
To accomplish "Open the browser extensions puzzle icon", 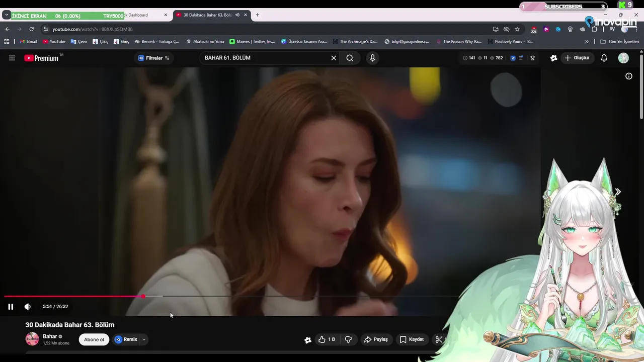I will pyautogui.click(x=595, y=29).
